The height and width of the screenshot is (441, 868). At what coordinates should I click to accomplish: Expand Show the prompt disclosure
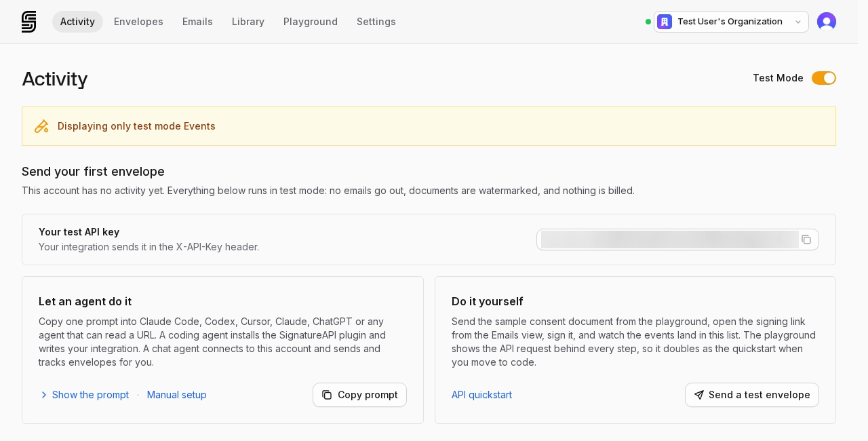click(x=84, y=395)
